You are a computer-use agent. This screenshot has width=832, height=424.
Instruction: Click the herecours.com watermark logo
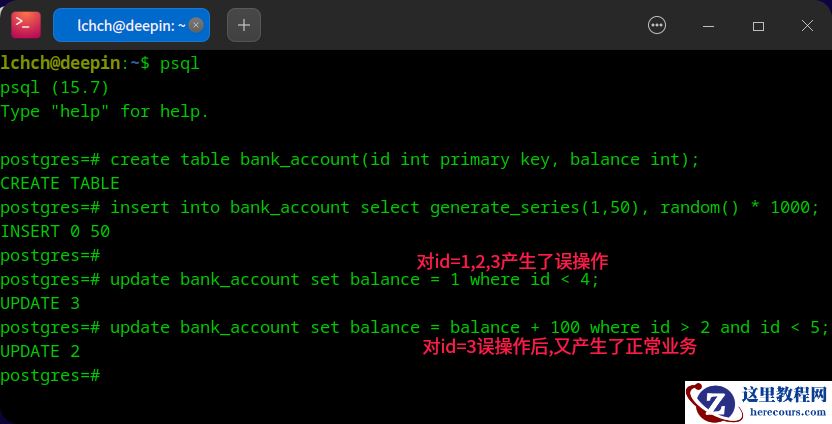point(758,402)
